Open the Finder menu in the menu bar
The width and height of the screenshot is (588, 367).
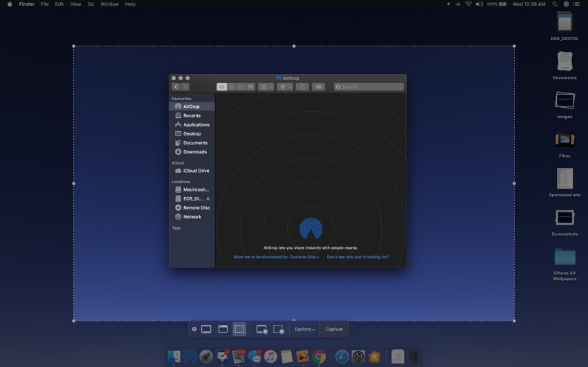26,4
